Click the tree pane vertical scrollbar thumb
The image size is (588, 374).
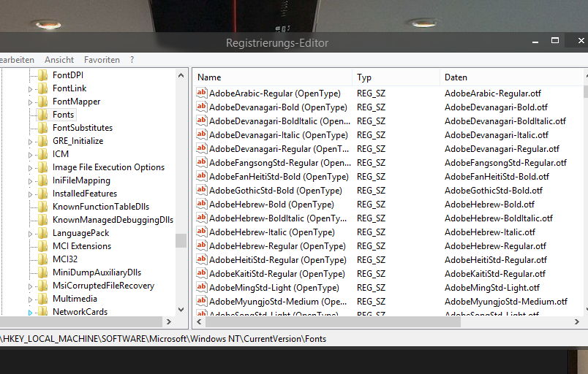[181, 241]
